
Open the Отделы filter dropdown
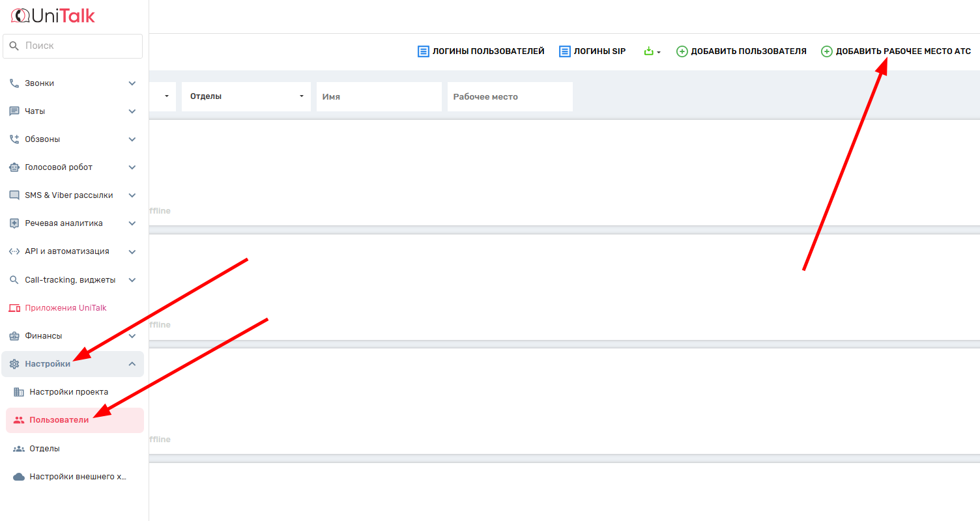[246, 96]
